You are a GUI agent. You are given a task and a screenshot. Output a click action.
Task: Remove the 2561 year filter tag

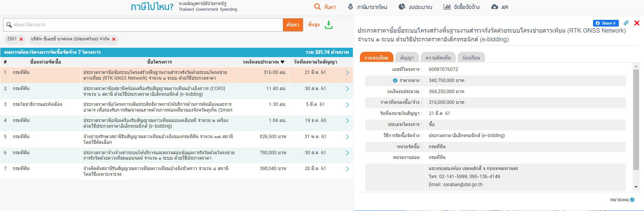coord(21,39)
